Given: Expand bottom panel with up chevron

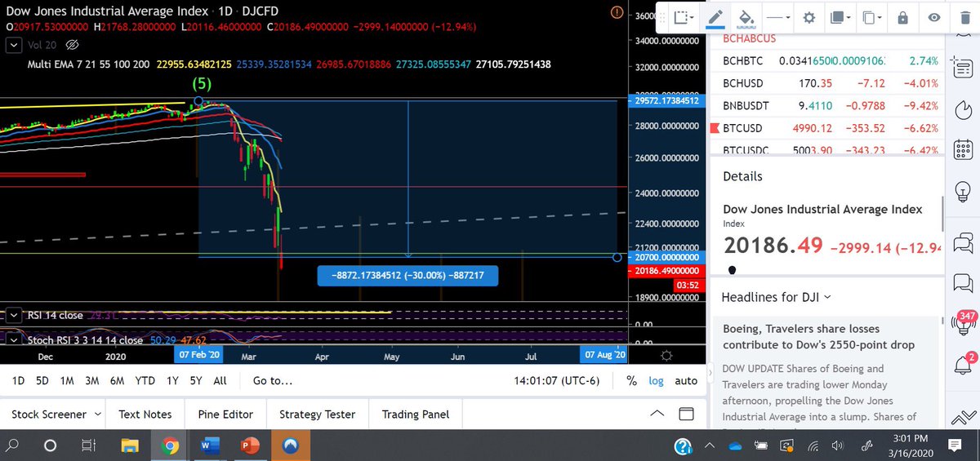Looking at the screenshot, I should tap(657, 414).
